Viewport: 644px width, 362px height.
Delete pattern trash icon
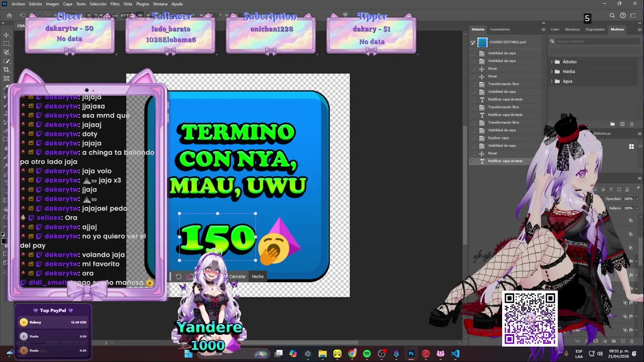click(632, 124)
